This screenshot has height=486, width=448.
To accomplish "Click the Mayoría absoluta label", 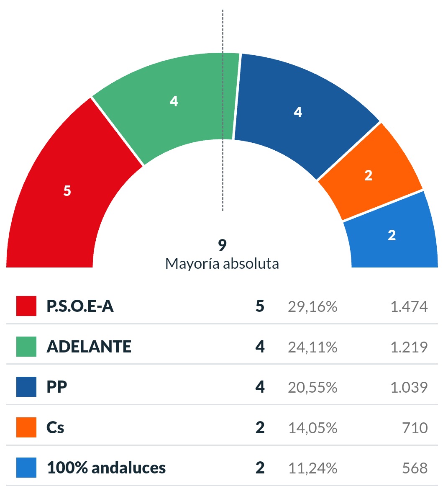I will point(222,264).
